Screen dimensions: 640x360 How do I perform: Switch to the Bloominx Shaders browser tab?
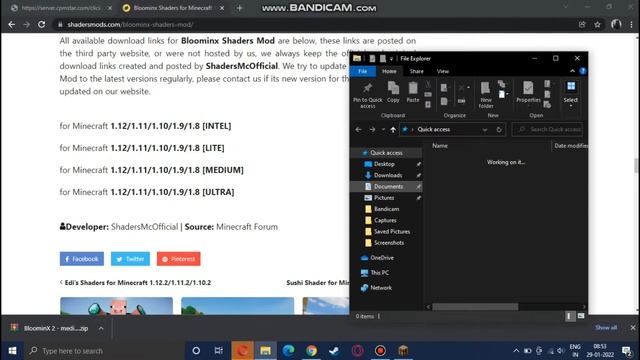[173, 8]
